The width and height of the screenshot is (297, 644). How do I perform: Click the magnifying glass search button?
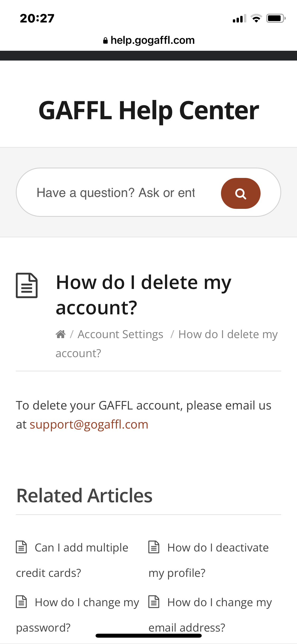coord(241,193)
